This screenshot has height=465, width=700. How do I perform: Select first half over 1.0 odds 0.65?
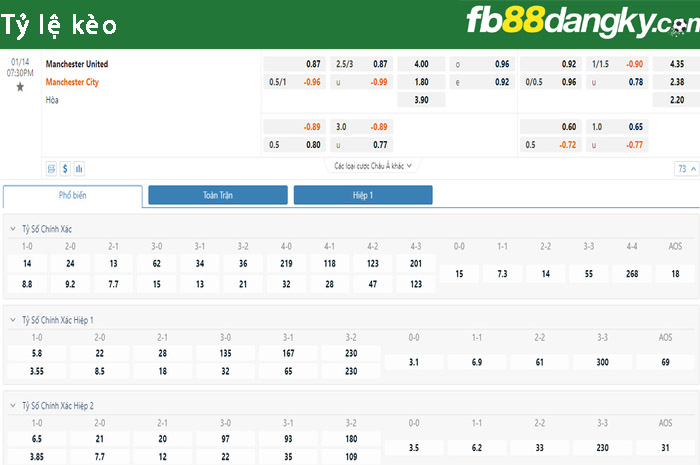coord(617,127)
